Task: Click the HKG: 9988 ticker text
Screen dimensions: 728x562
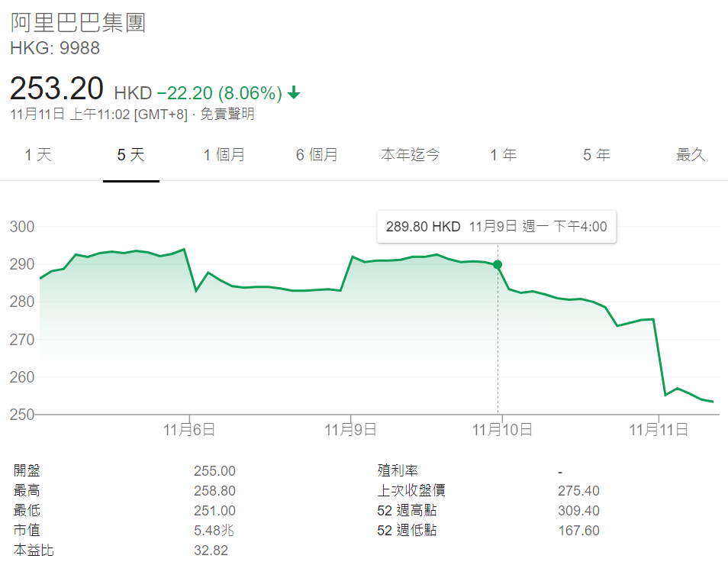Action: click(x=55, y=48)
